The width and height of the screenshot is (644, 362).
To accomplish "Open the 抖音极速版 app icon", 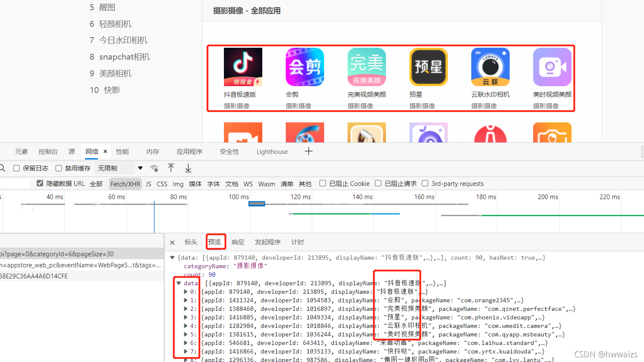I will tap(243, 67).
